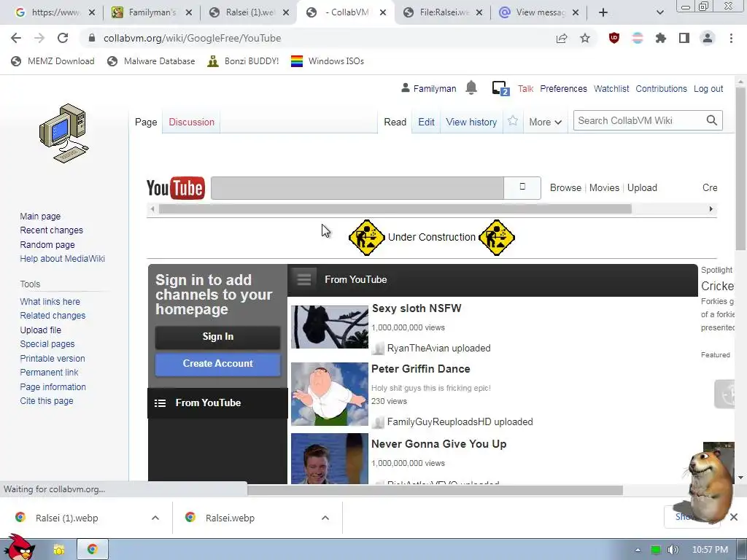Switch to File:Ralsei tab

(x=444, y=12)
